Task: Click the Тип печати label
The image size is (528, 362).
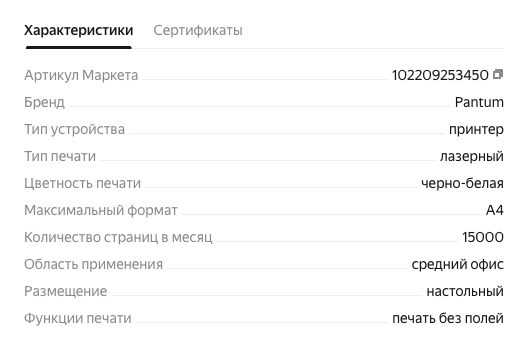Action: click(x=60, y=156)
